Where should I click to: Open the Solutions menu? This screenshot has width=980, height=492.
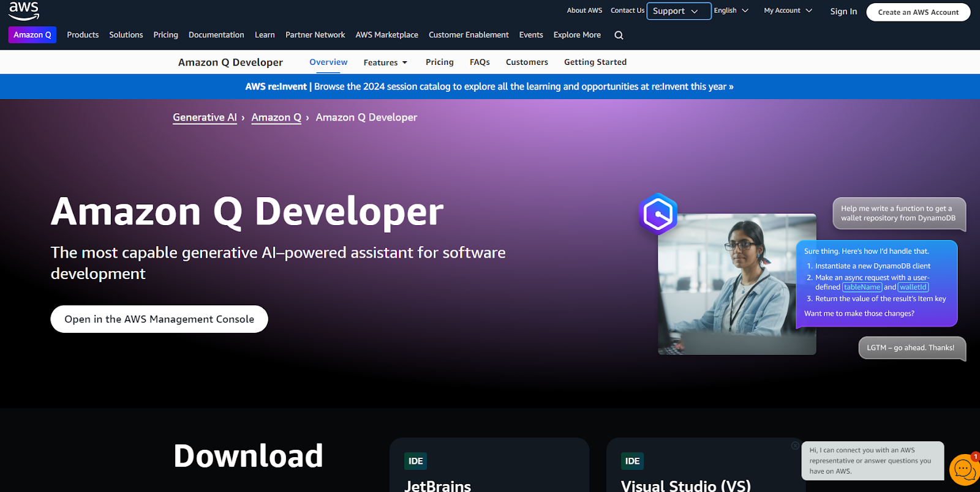[x=126, y=35]
